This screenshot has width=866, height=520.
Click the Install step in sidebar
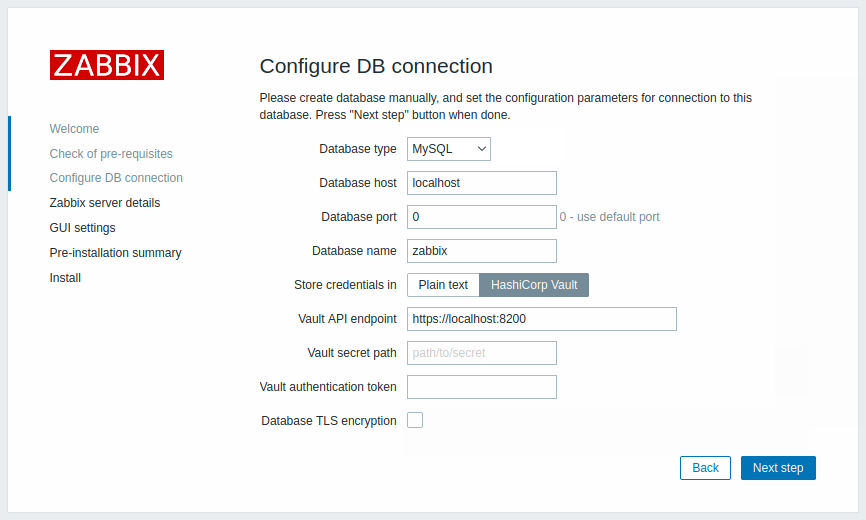pos(65,278)
